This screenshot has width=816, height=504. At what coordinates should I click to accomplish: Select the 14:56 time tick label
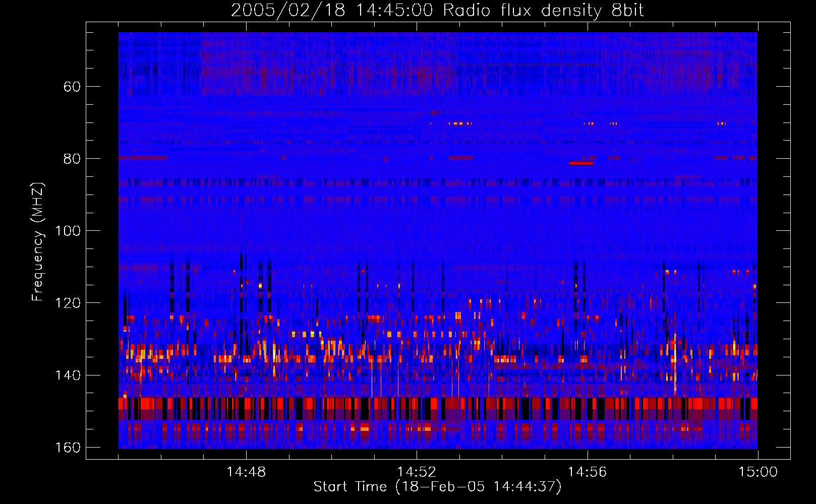coord(587,472)
